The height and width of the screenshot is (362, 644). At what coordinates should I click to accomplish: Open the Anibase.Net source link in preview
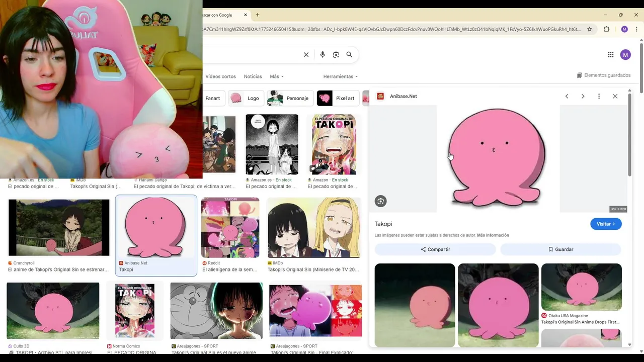click(x=404, y=96)
